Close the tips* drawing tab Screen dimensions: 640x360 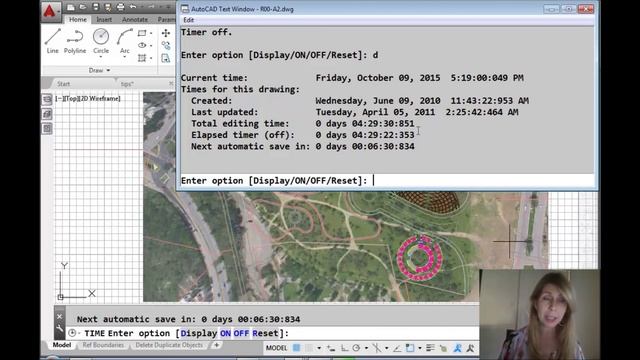click(171, 83)
